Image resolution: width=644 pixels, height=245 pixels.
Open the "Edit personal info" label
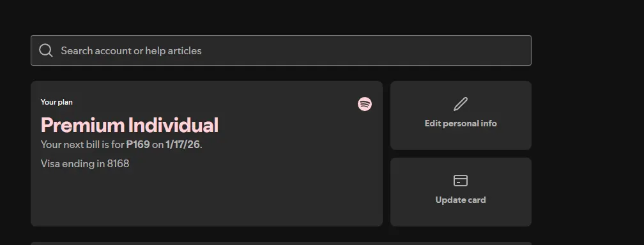(x=461, y=124)
